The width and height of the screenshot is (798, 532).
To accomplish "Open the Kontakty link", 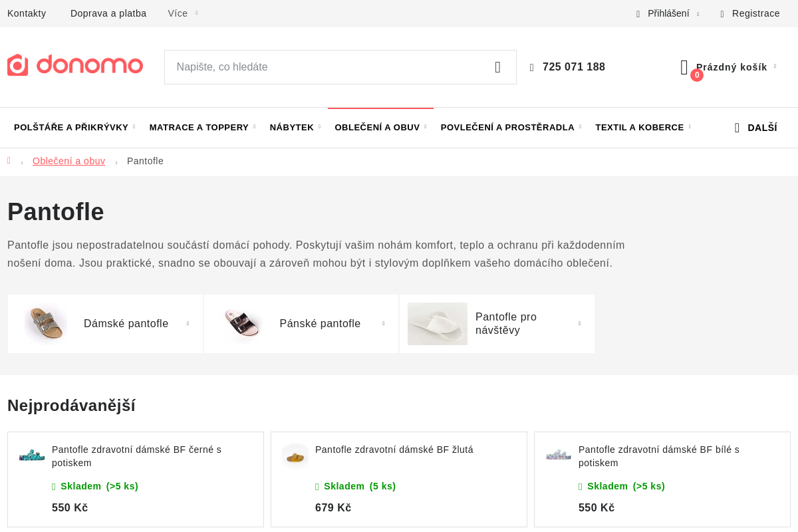I will point(27,13).
